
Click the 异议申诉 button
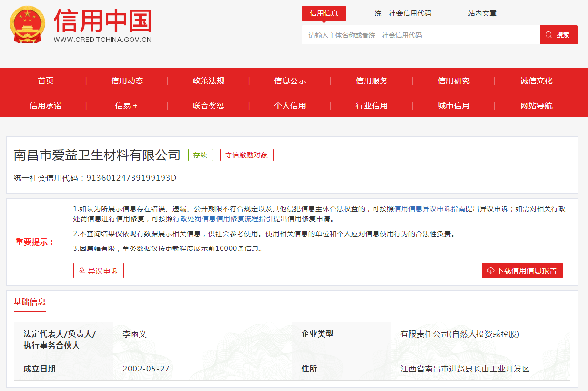pyautogui.click(x=99, y=270)
